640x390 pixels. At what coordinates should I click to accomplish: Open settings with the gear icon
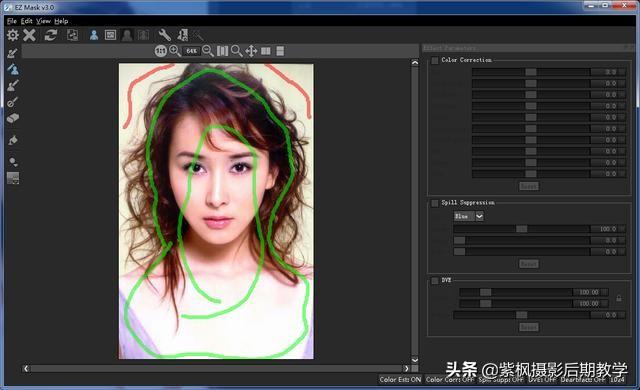pyautogui.click(x=13, y=35)
